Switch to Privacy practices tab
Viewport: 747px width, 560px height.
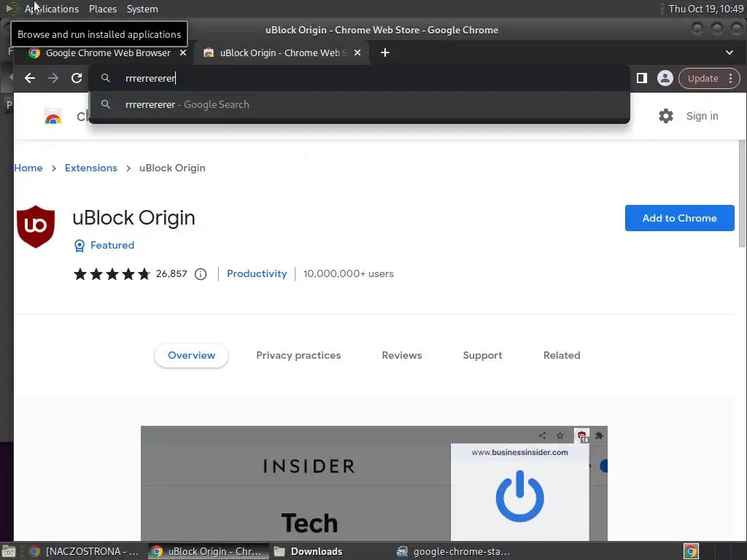298,355
